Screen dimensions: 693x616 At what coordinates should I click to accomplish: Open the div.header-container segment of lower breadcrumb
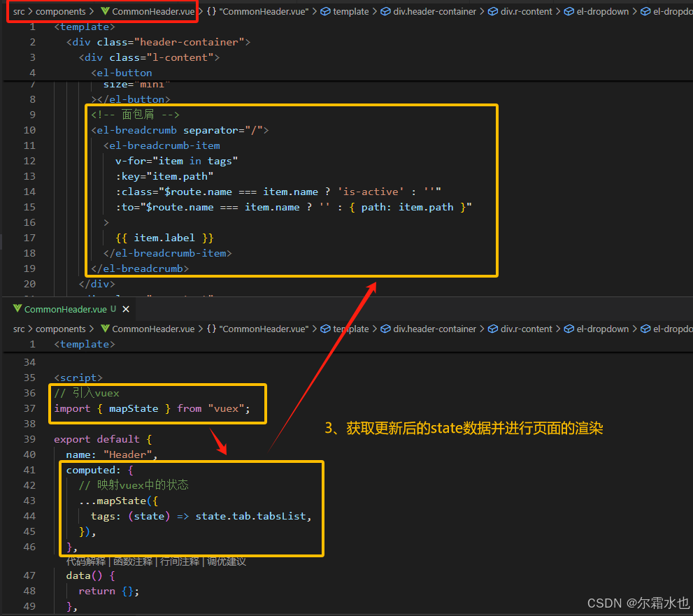pyautogui.click(x=435, y=329)
